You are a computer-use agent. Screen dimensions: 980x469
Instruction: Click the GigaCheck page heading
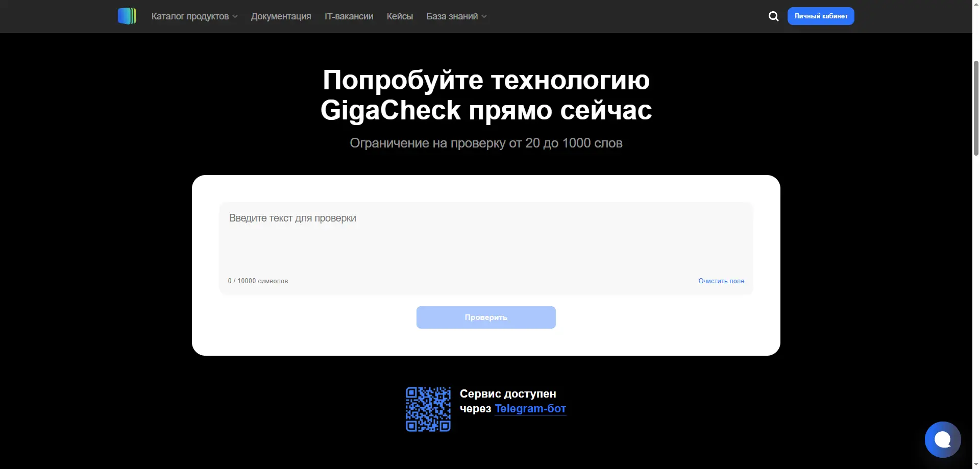[486, 95]
